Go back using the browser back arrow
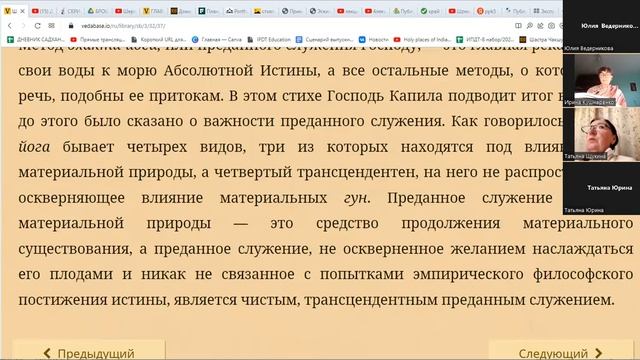The image size is (640, 360). click(x=10, y=26)
